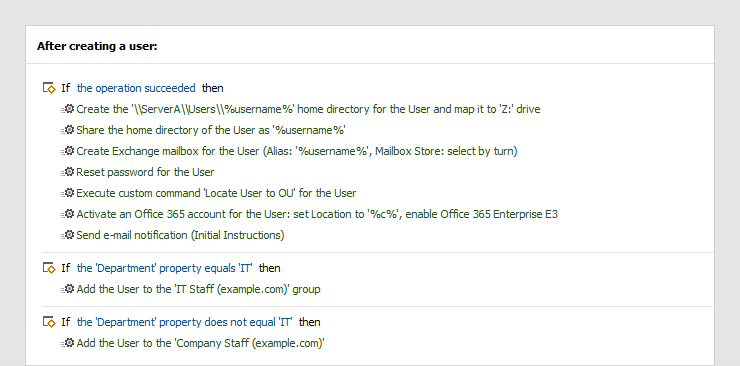The height and width of the screenshot is (366, 740).
Task: Select 'Execute custom command Locate User to OU' action
Action: pos(216,193)
